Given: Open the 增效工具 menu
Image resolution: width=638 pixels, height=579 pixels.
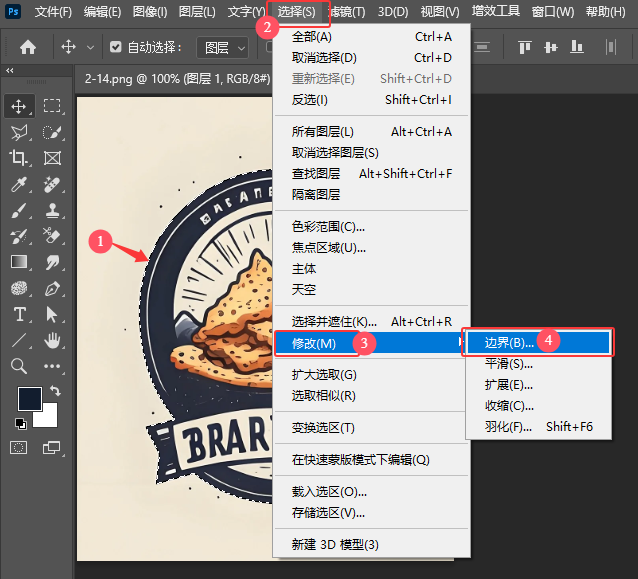Looking at the screenshot, I should (496, 11).
